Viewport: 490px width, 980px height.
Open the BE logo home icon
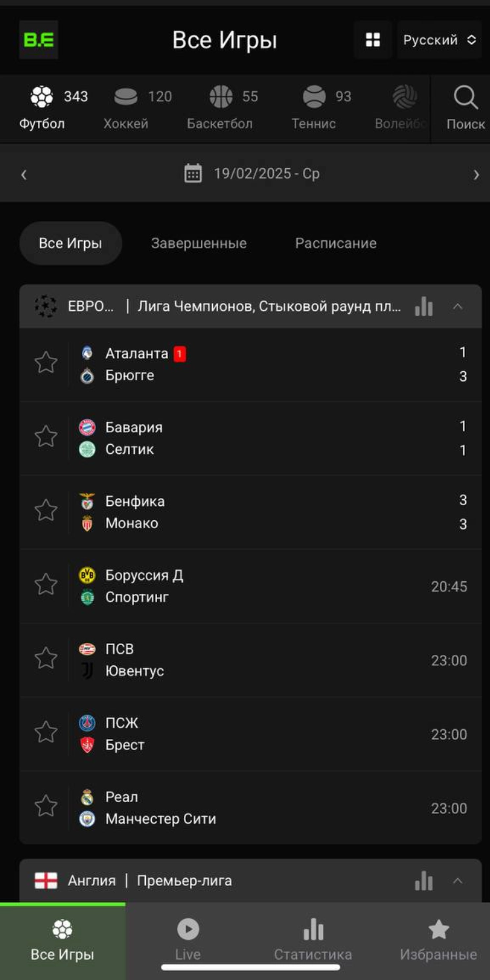pyautogui.click(x=38, y=40)
